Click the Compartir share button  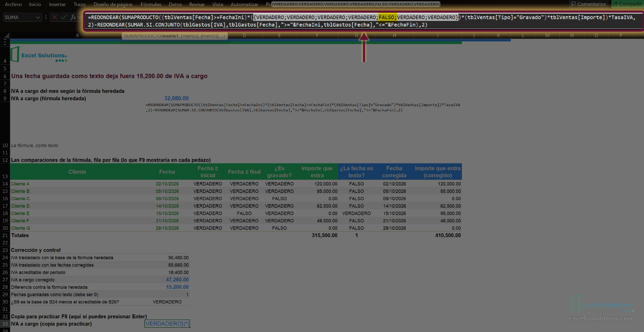[x=627, y=4]
